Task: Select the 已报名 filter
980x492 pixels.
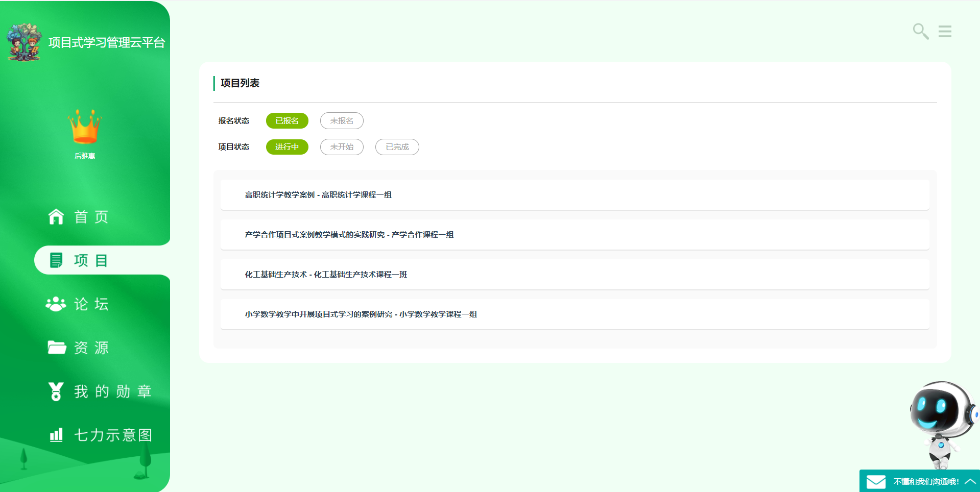Action: pos(287,121)
